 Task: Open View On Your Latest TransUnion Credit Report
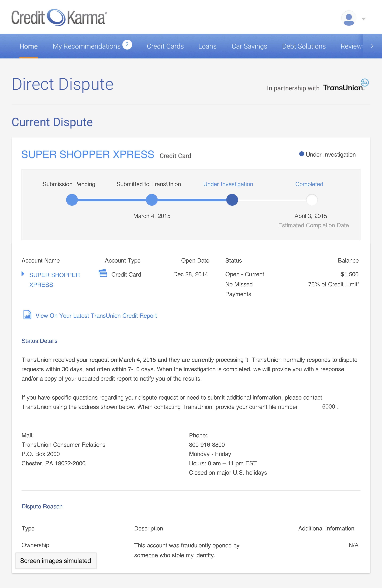[96, 316]
